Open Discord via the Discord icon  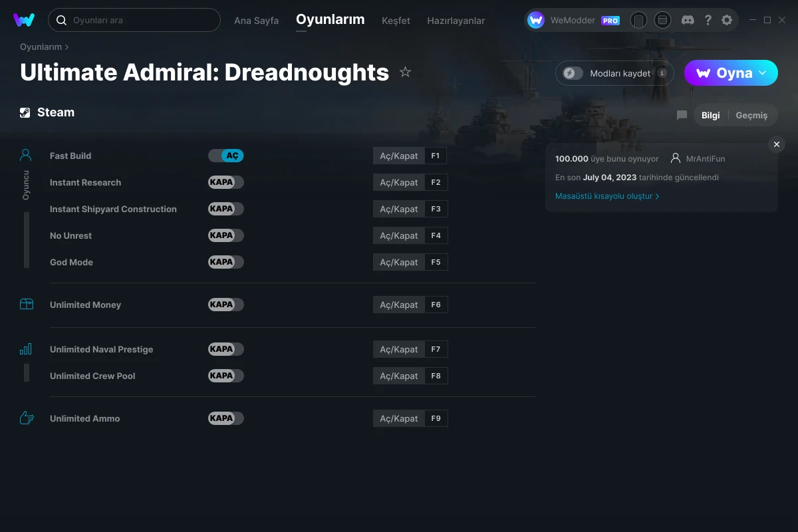coord(688,20)
